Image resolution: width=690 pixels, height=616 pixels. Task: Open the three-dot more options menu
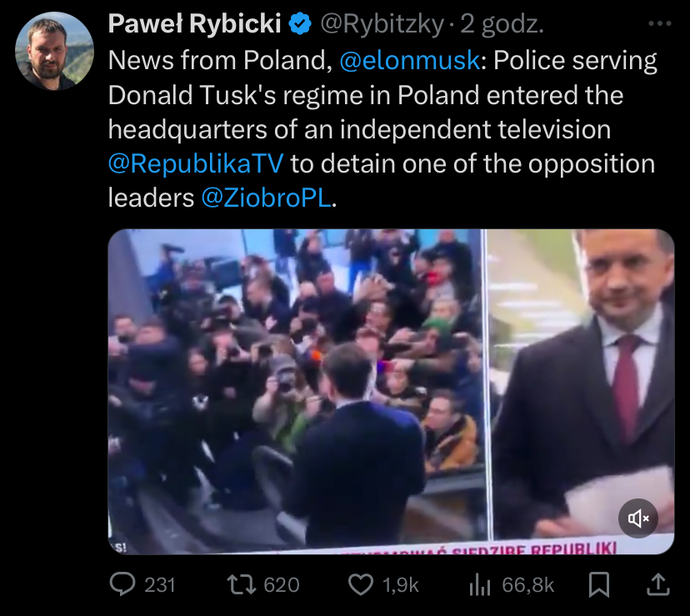point(660,24)
